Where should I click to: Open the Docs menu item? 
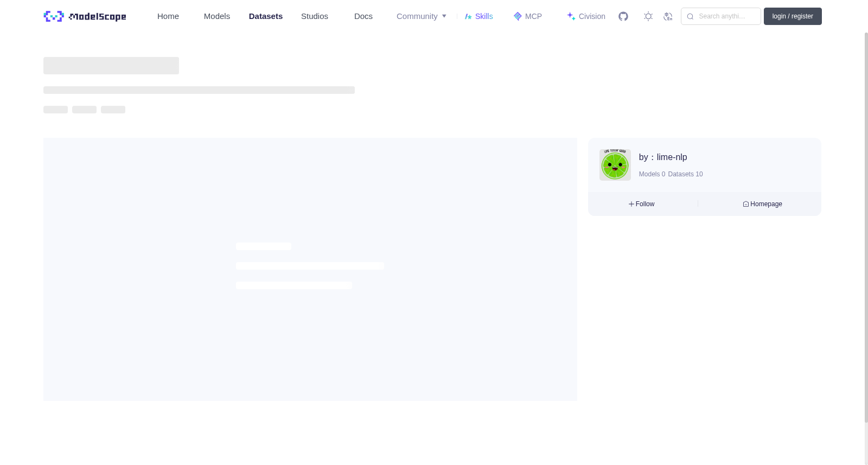pyautogui.click(x=363, y=16)
